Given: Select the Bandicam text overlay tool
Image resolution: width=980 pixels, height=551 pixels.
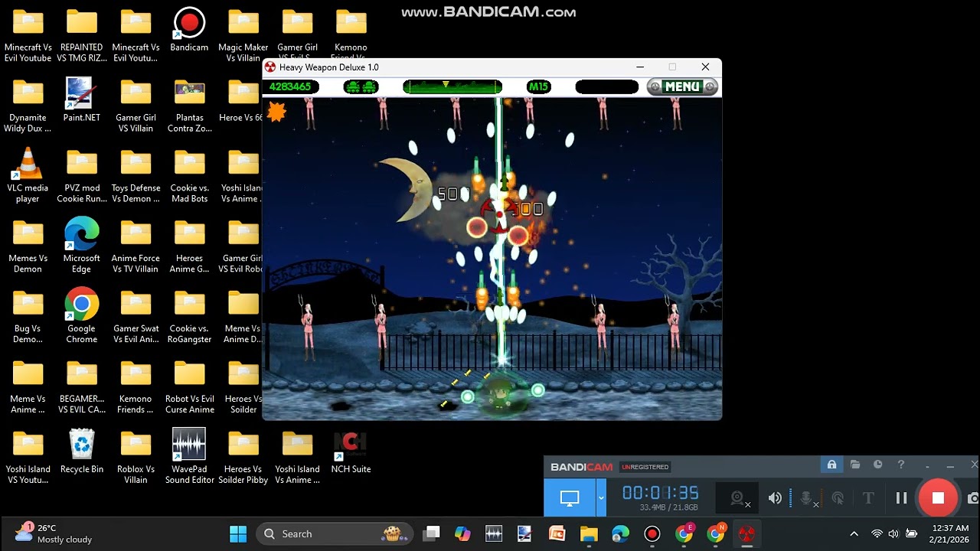Looking at the screenshot, I should (868, 498).
